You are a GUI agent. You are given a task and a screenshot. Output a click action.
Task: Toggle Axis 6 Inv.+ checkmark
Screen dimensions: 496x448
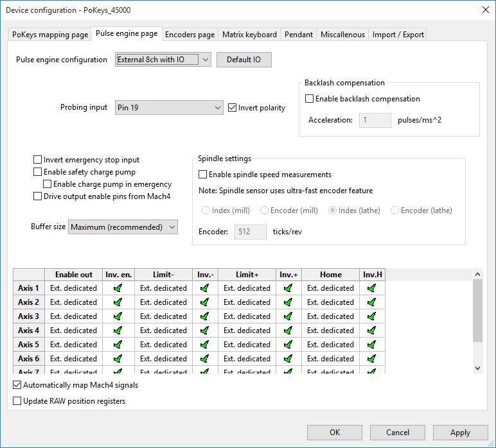(x=288, y=359)
